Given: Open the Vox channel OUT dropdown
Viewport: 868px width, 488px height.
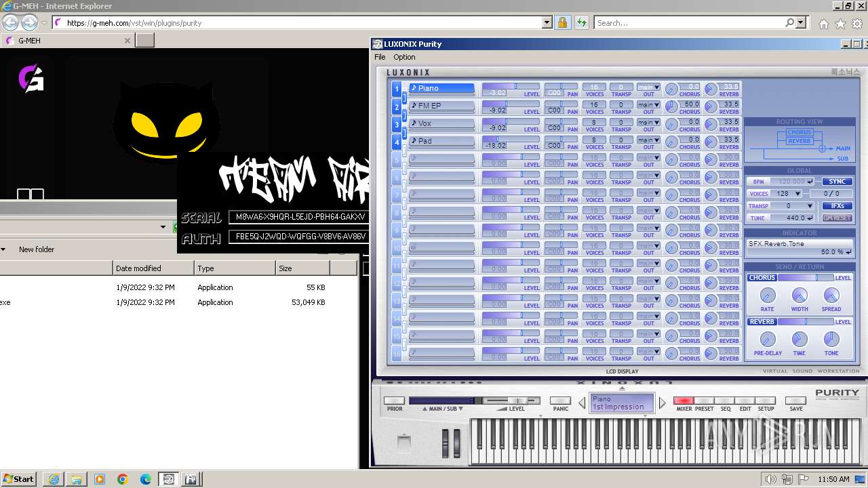Looking at the screenshot, I should [x=648, y=123].
